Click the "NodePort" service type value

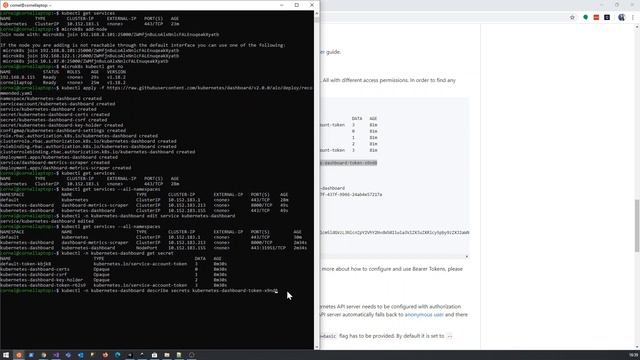(x=147, y=248)
